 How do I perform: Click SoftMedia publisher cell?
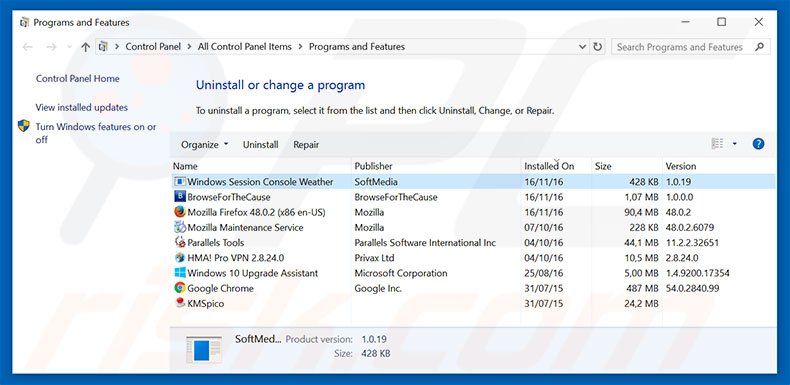click(x=376, y=182)
